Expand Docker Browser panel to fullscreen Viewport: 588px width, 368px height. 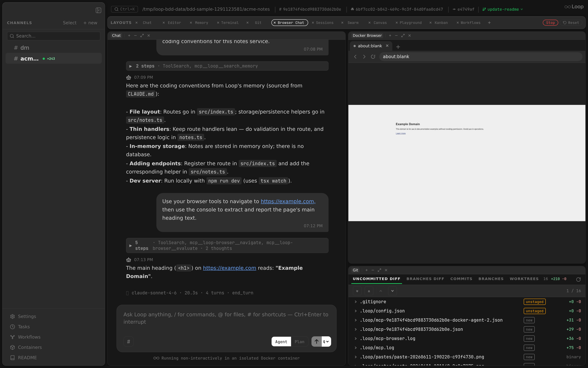coord(403,36)
